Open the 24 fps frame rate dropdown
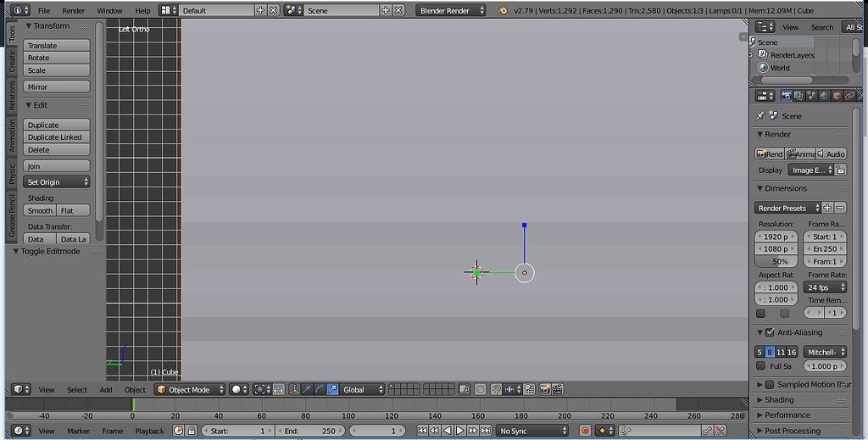The width and height of the screenshot is (868, 440). point(825,287)
